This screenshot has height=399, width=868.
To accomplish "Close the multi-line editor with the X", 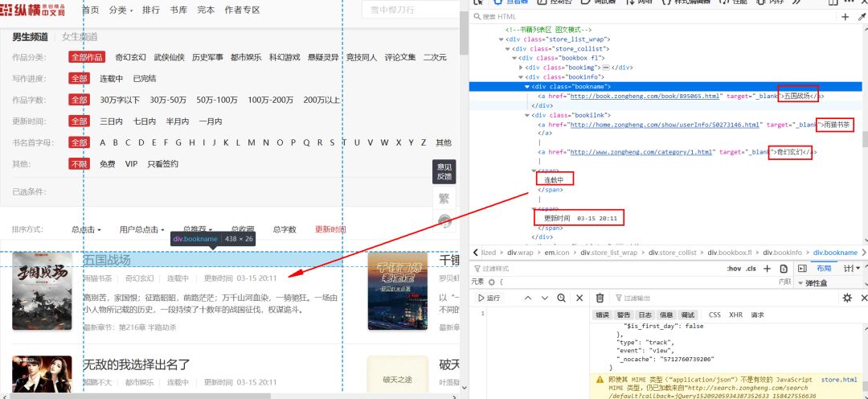I will pyautogui.click(x=579, y=298).
